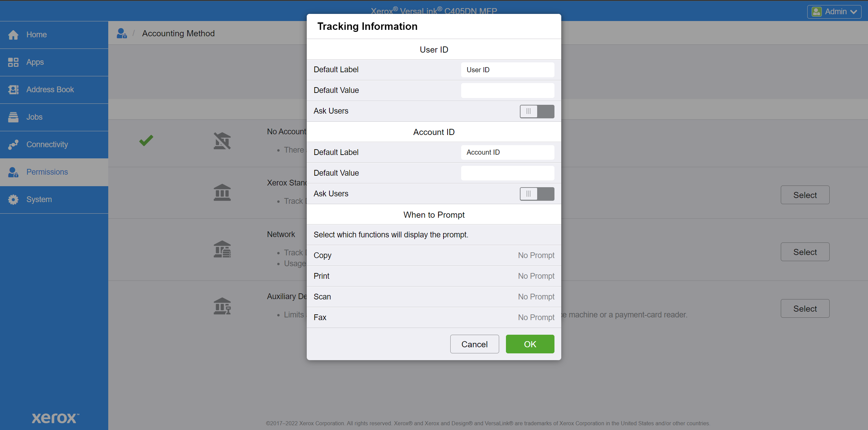868x430 pixels.
Task: Change the Print prompt from No Prompt
Action: [x=535, y=276]
